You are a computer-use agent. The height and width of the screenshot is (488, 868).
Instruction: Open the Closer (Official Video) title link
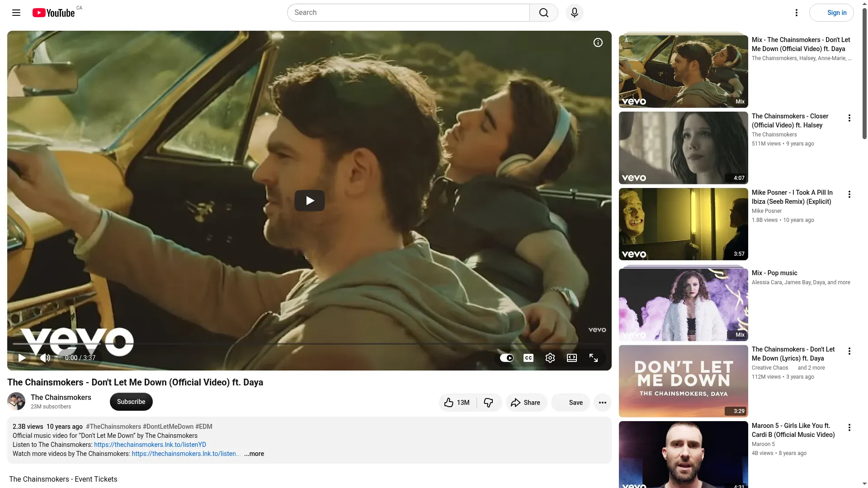[790, 121]
